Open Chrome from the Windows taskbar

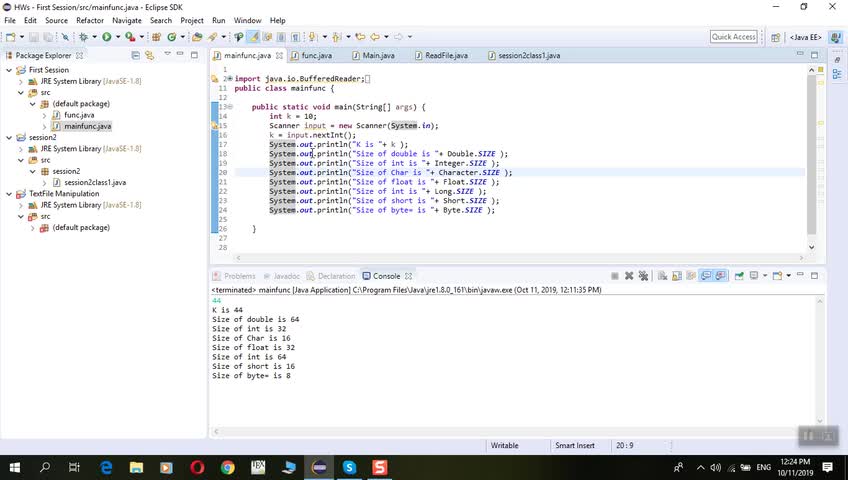[x=227, y=467]
